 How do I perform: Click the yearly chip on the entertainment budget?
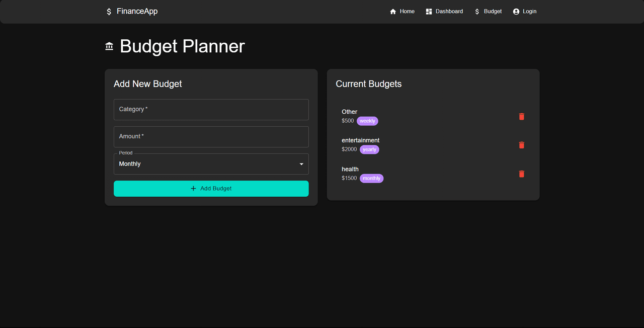369,149
